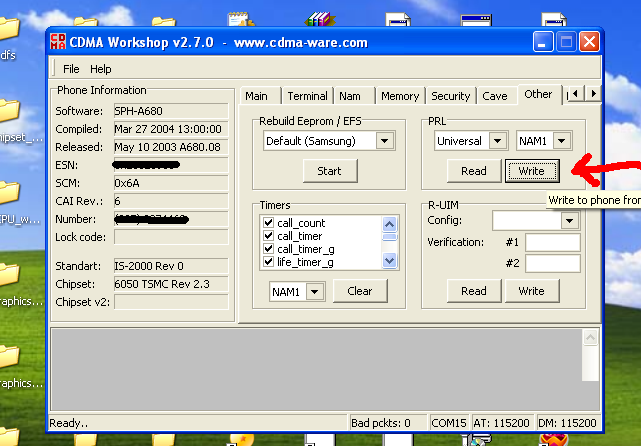The width and height of the screenshot is (641, 446).
Task: Click the Verification #2 input field
Action: [553, 263]
